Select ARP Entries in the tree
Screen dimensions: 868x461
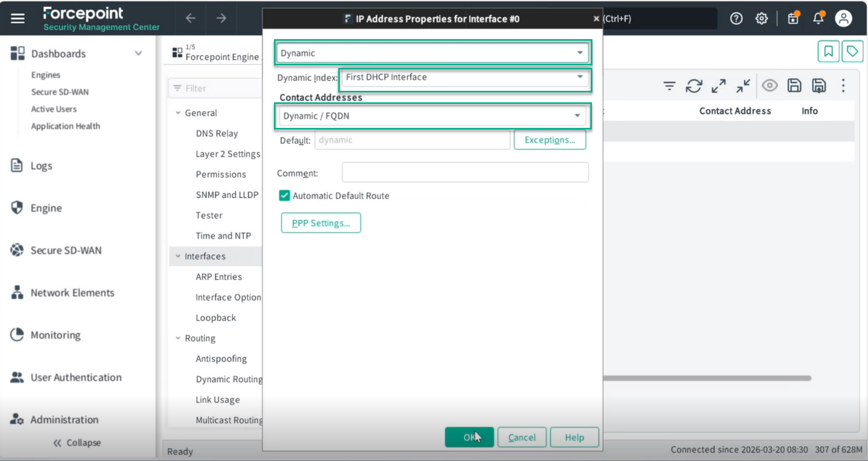[x=219, y=277]
